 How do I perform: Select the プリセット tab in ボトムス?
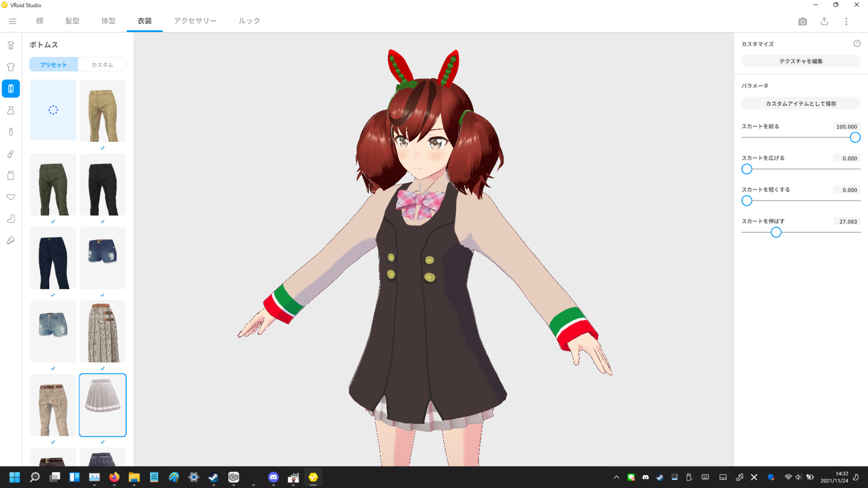coord(53,65)
